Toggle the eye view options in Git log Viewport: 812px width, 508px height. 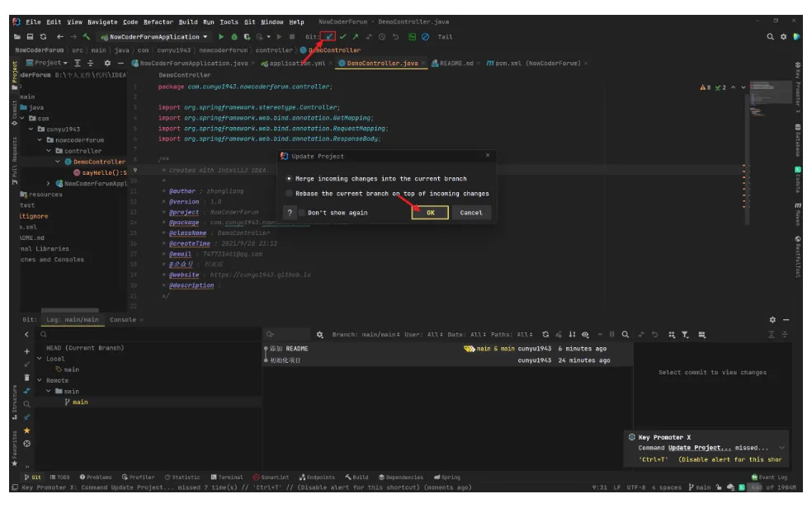pos(585,335)
